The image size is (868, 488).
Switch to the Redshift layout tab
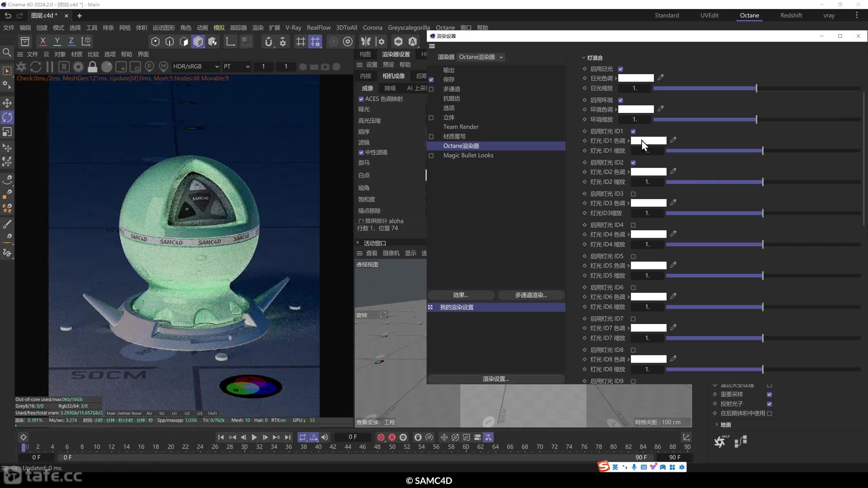[x=791, y=15]
